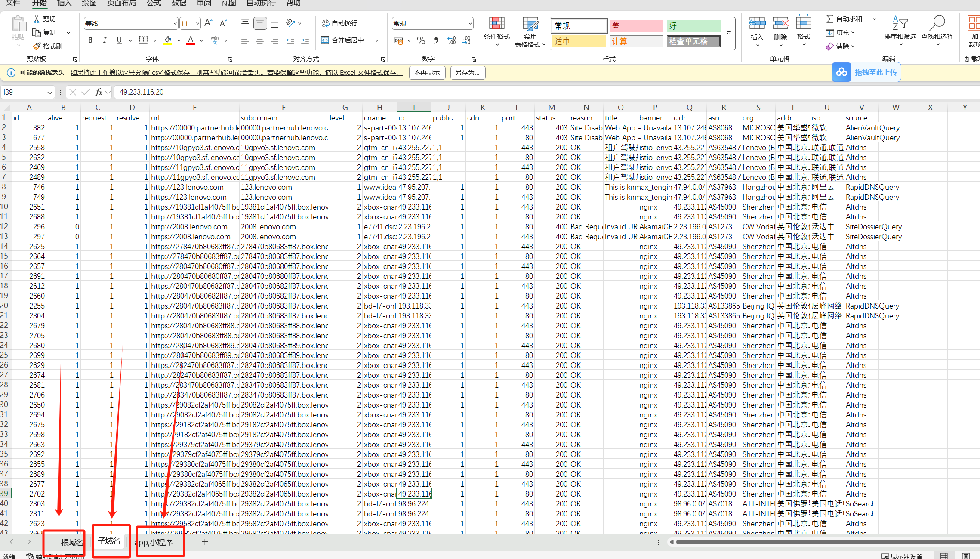Center cell text horizontally
This screenshot has height=559, width=980.
260,40
